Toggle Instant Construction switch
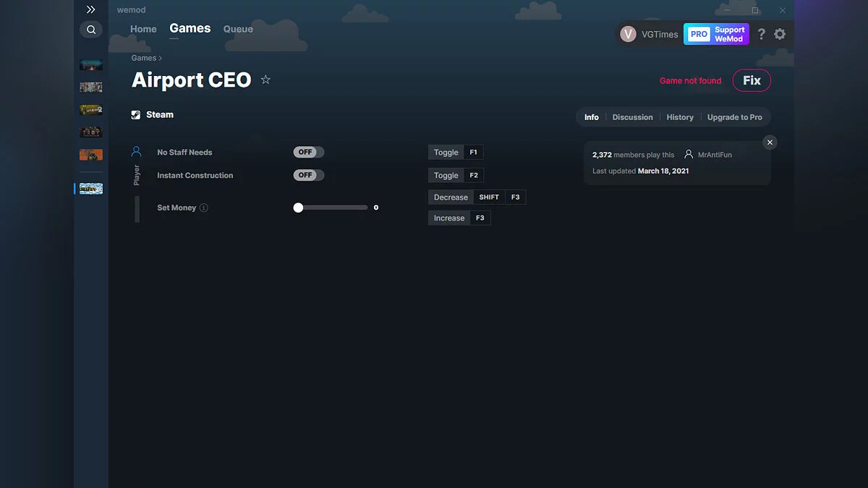868x488 pixels. pyautogui.click(x=309, y=176)
